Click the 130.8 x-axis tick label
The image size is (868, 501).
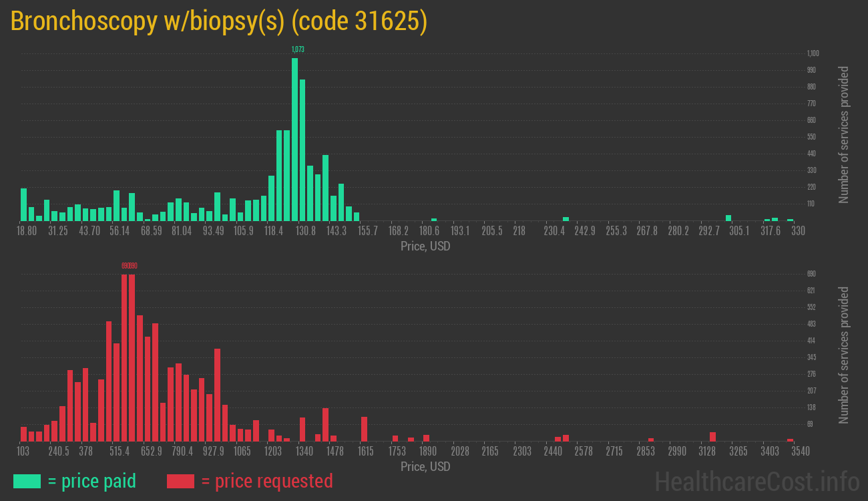306,231
